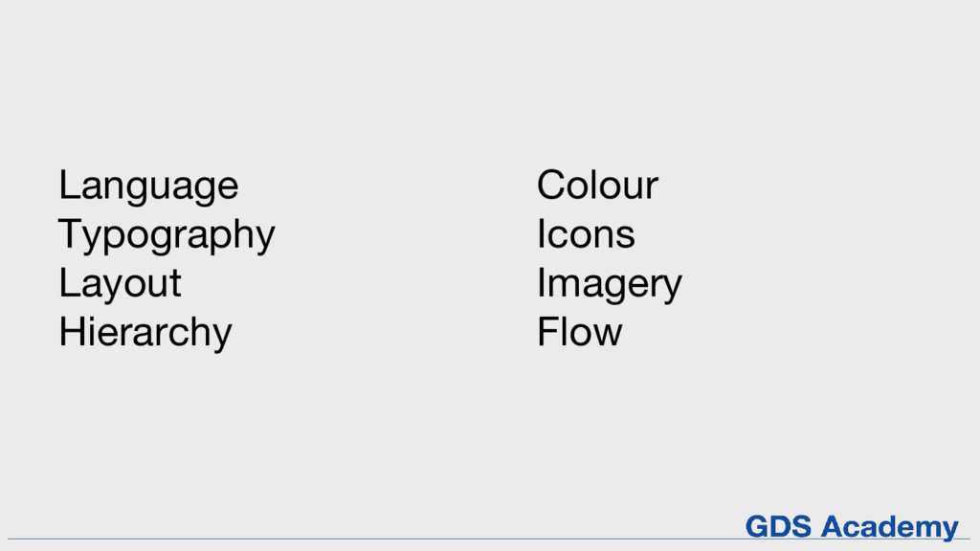The height and width of the screenshot is (551, 980).
Task: Click the capital H of Hierarchy
Action: tap(72, 331)
